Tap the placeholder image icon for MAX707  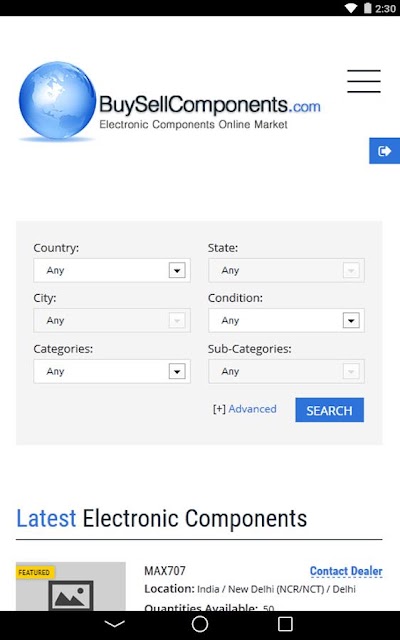coord(71,596)
